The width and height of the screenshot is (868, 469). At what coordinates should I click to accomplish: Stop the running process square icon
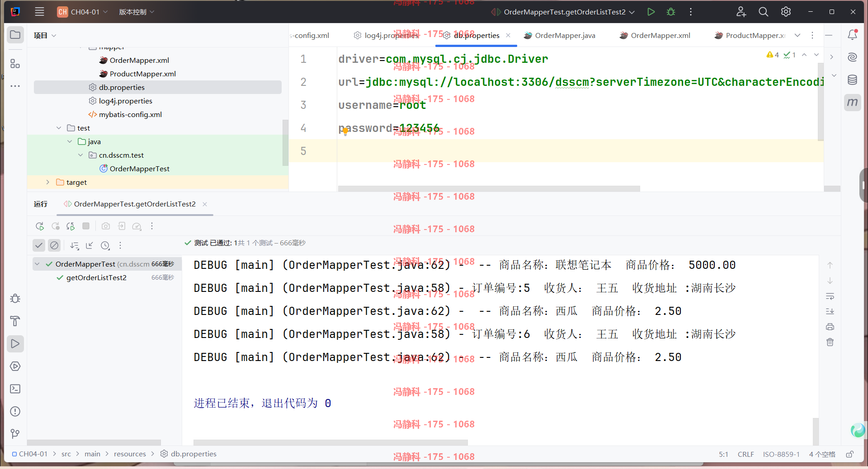coord(86,226)
